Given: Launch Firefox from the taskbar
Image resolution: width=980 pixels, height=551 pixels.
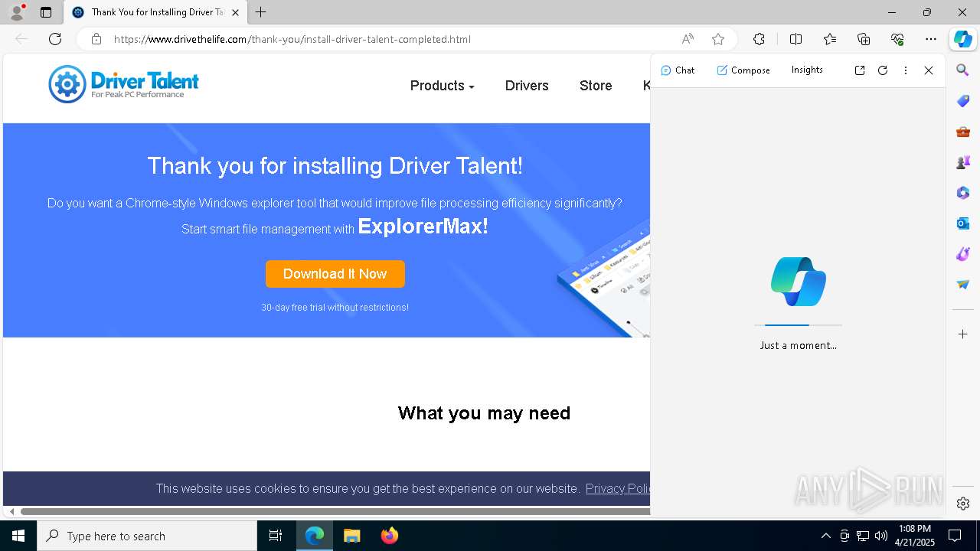Looking at the screenshot, I should (x=389, y=536).
